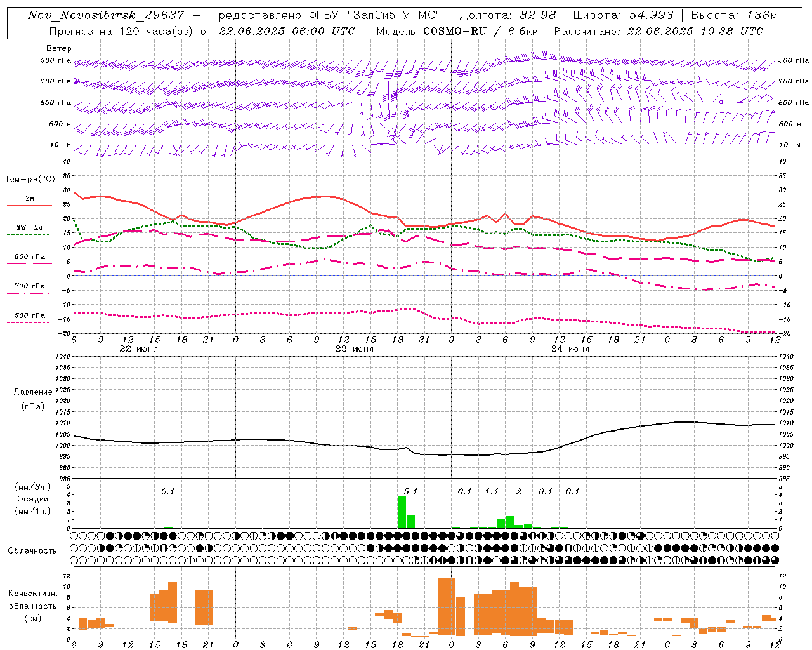Click the left 10 м wind level label
The image size is (812, 650).
(61, 145)
